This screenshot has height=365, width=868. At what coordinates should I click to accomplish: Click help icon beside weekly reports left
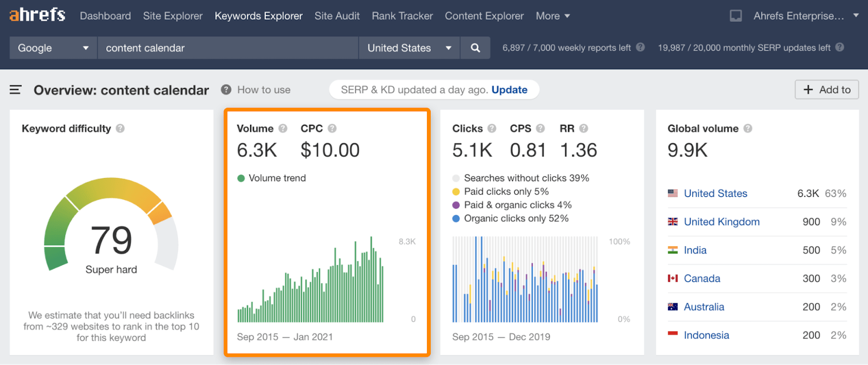click(640, 47)
